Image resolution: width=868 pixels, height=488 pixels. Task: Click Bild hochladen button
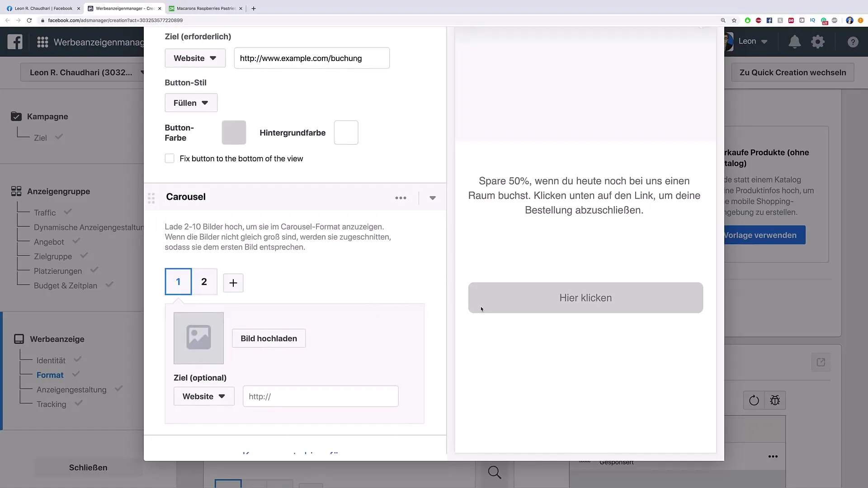[x=268, y=338]
